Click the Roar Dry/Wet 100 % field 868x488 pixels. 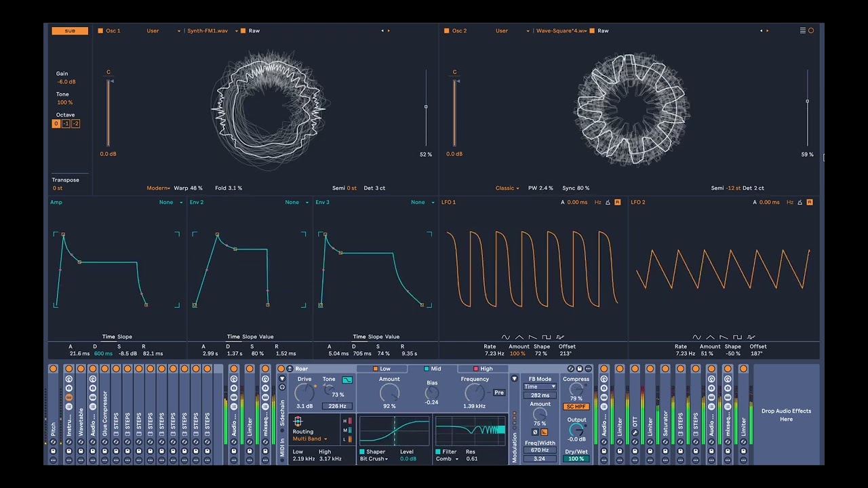[576, 459]
